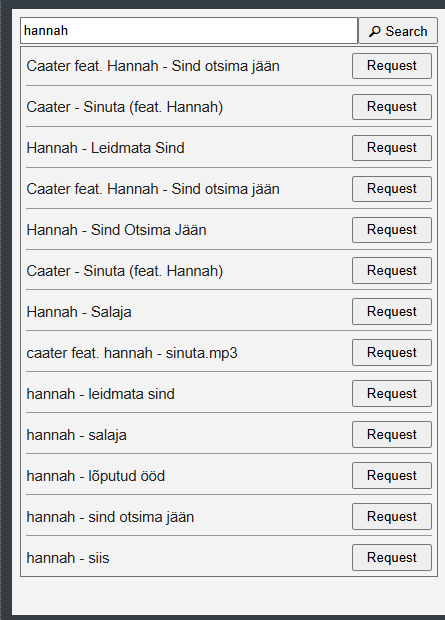Request lowercase 'hannah - sind otsima jään'
This screenshot has height=620, width=445.
[x=392, y=517]
